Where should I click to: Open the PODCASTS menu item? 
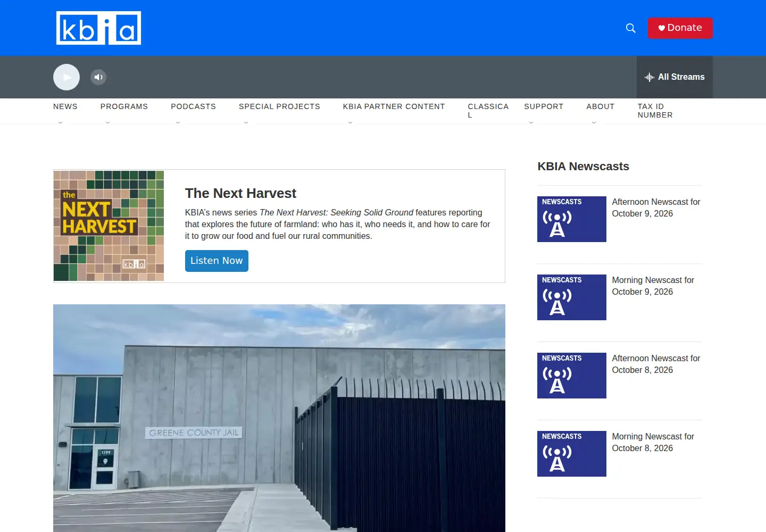click(193, 106)
